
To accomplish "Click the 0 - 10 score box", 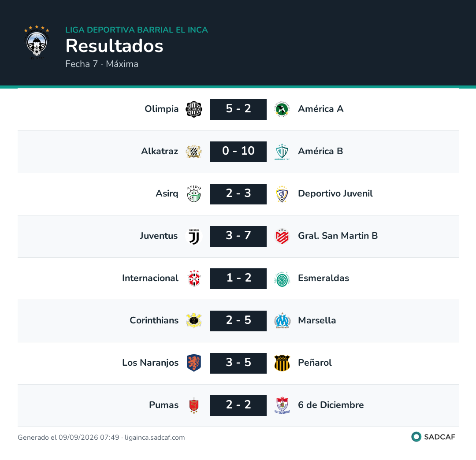I will tap(238, 152).
